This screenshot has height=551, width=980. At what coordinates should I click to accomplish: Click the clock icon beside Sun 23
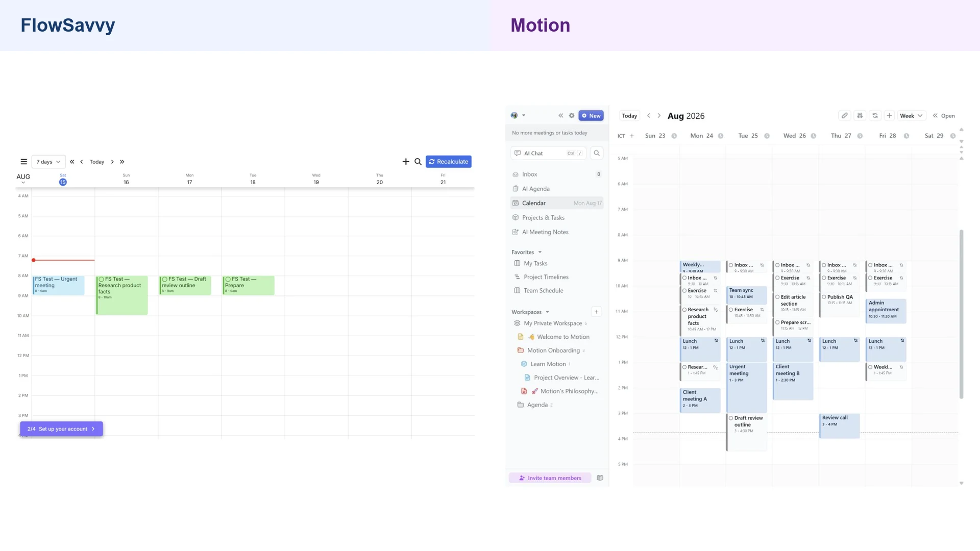pos(674,136)
